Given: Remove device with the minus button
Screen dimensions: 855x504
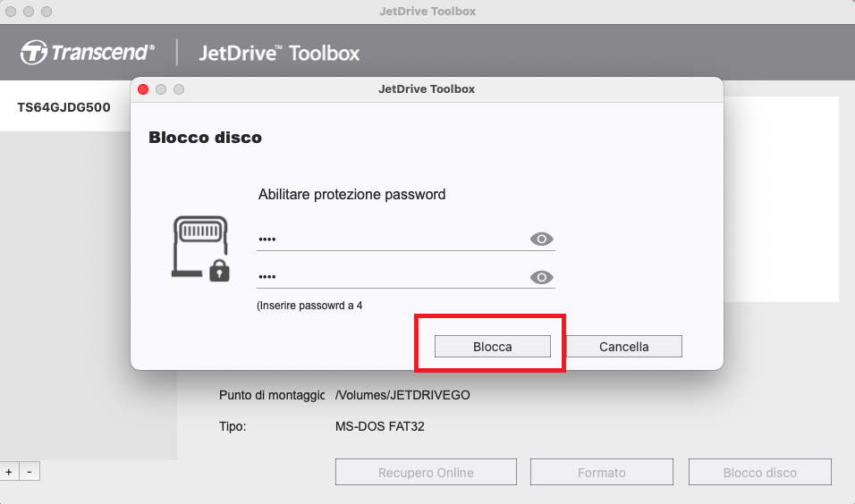Looking at the screenshot, I should coord(30,471).
